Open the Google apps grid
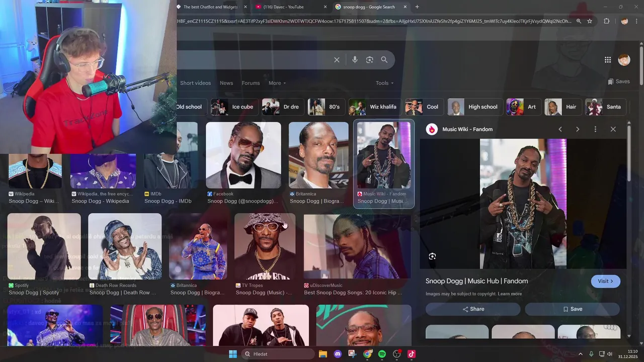Viewport: 644px width, 362px height. pos(608,60)
